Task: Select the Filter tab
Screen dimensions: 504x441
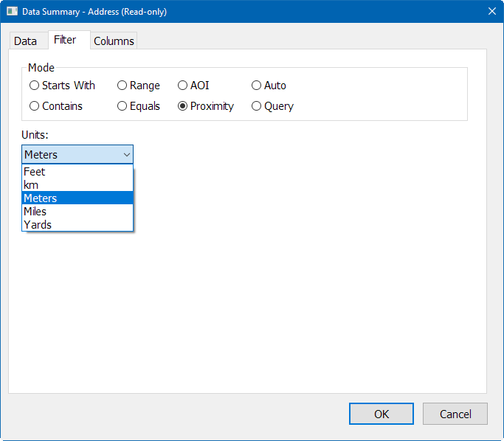Action: click(65, 40)
